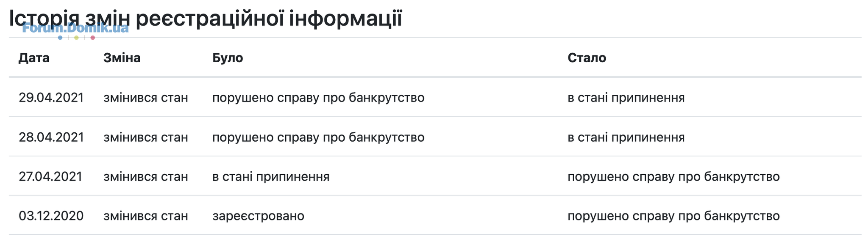Click 'порушено справу про банкрутство' in the 28.04.2021 row
This screenshot has width=868, height=239.
(x=318, y=137)
